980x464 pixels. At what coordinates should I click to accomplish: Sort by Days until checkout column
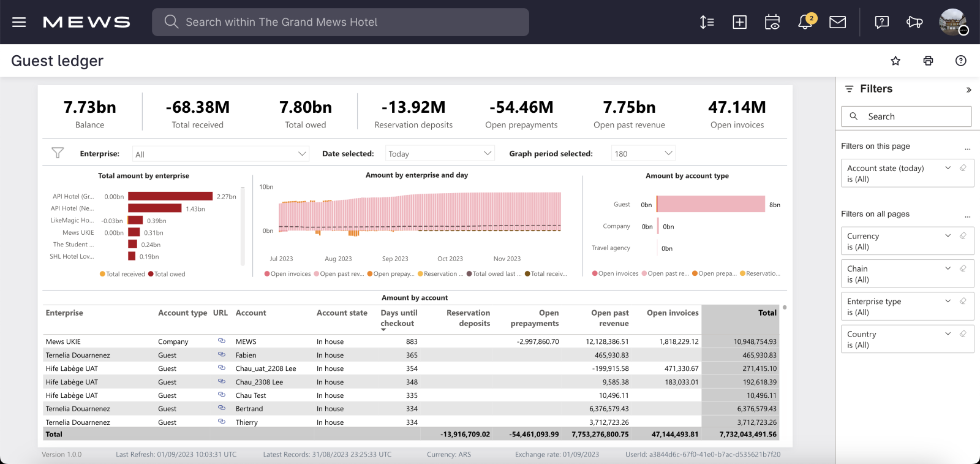[x=399, y=318]
